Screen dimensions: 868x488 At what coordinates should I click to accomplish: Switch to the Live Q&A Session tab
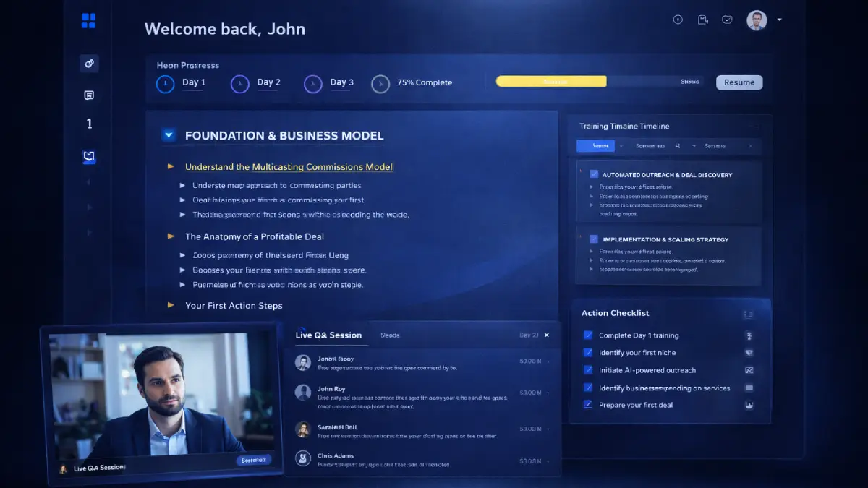click(x=328, y=335)
